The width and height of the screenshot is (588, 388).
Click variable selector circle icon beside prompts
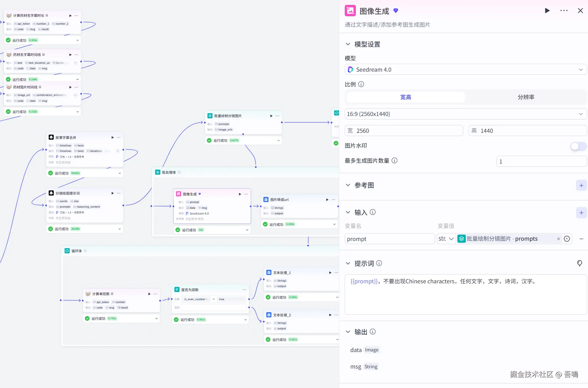[x=567, y=239]
